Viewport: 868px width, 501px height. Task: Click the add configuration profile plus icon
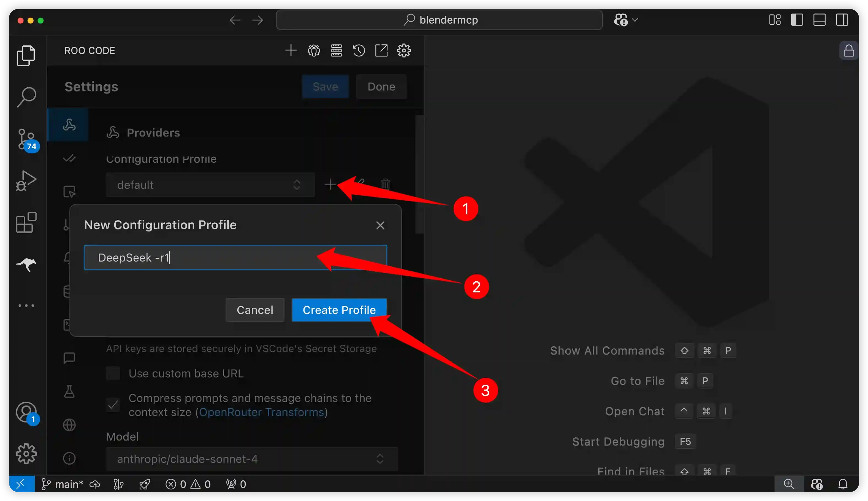pyautogui.click(x=330, y=184)
